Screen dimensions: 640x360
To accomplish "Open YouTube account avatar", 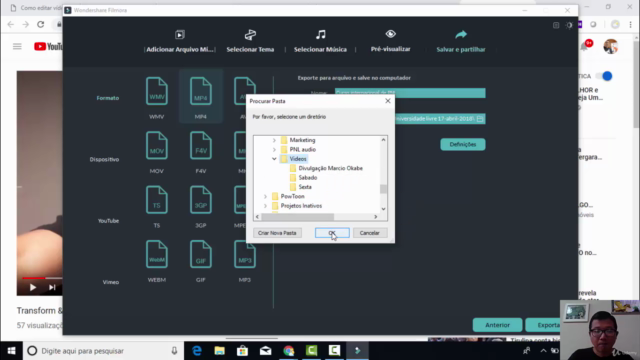I will pyautogui.click(x=611, y=47).
